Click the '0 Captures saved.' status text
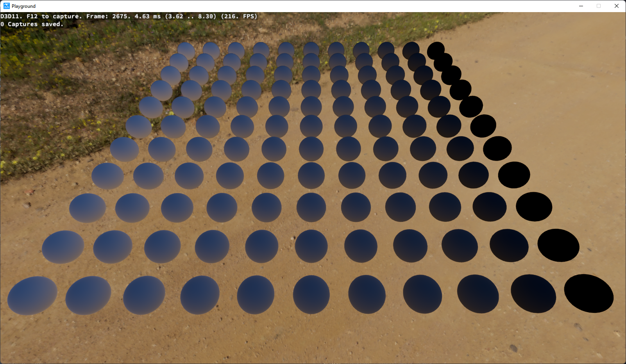The image size is (626, 364). coord(32,24)
